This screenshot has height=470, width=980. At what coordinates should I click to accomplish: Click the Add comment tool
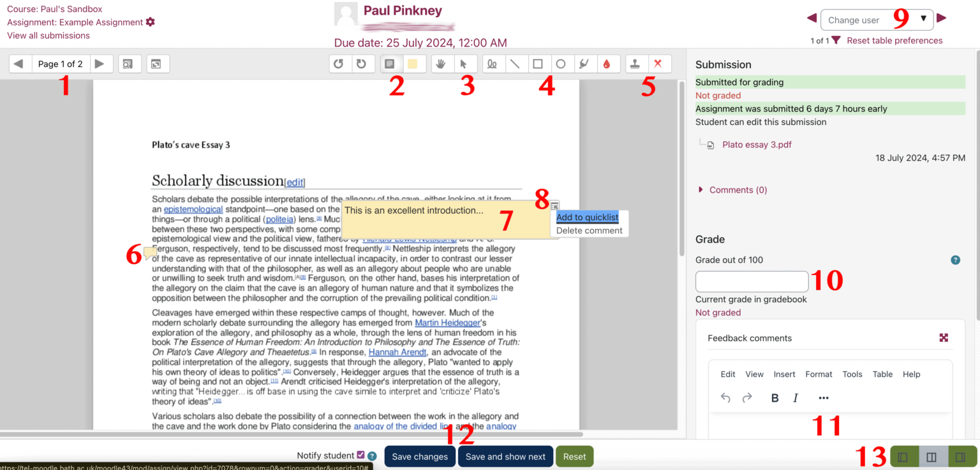[x=389, y=64]
